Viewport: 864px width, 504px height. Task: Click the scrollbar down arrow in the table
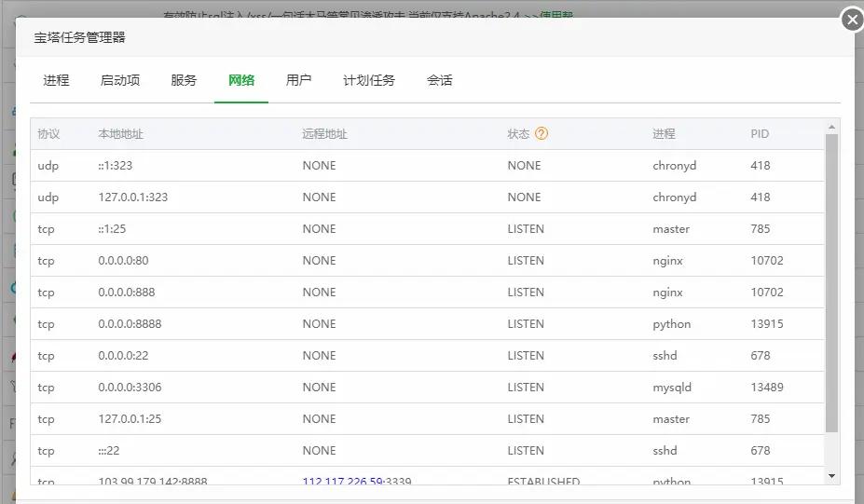832,476
